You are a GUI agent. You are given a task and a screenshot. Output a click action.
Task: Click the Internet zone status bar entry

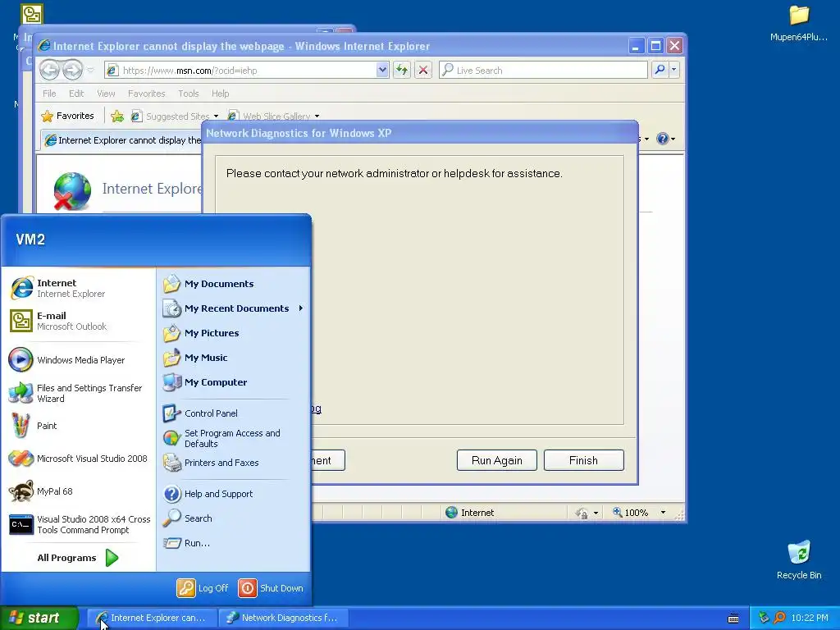pyautogui.click(x=470, y=513)
